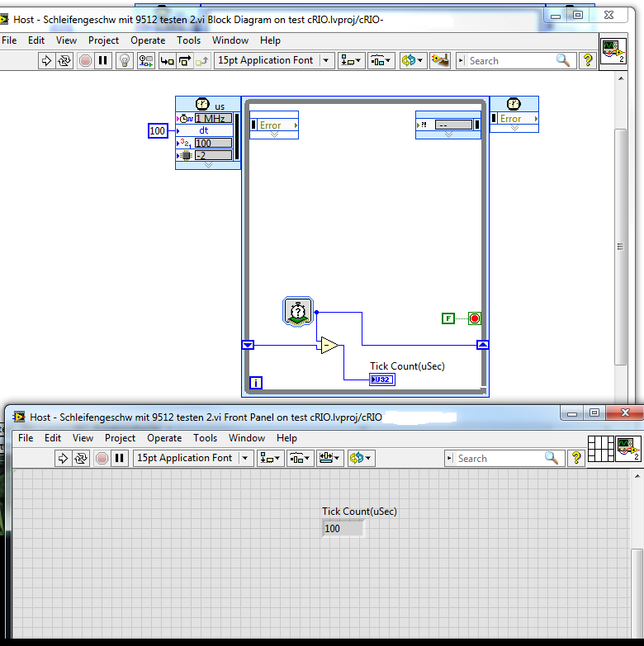Click left shift register on loop border
Screen dimensions: 644x646
tap(248, 345)
